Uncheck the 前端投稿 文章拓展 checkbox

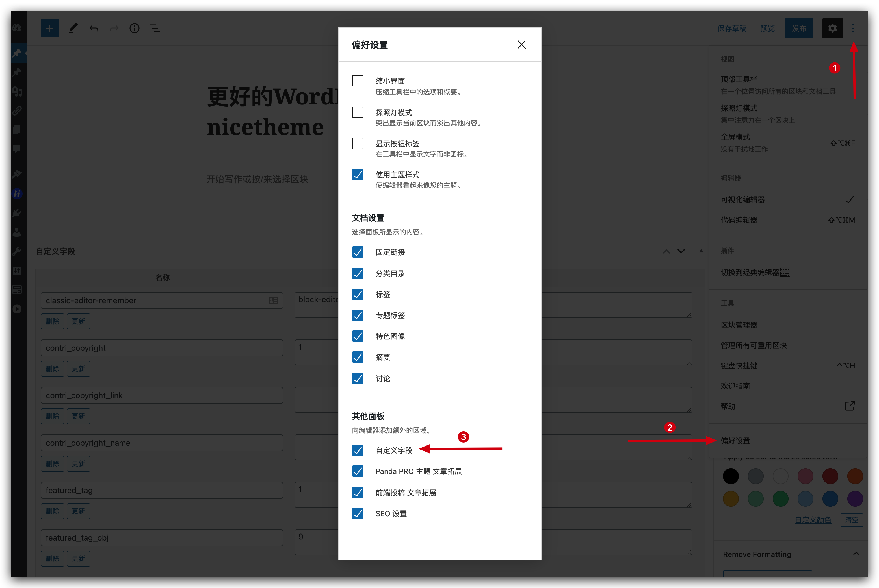[x=358, y=492]
